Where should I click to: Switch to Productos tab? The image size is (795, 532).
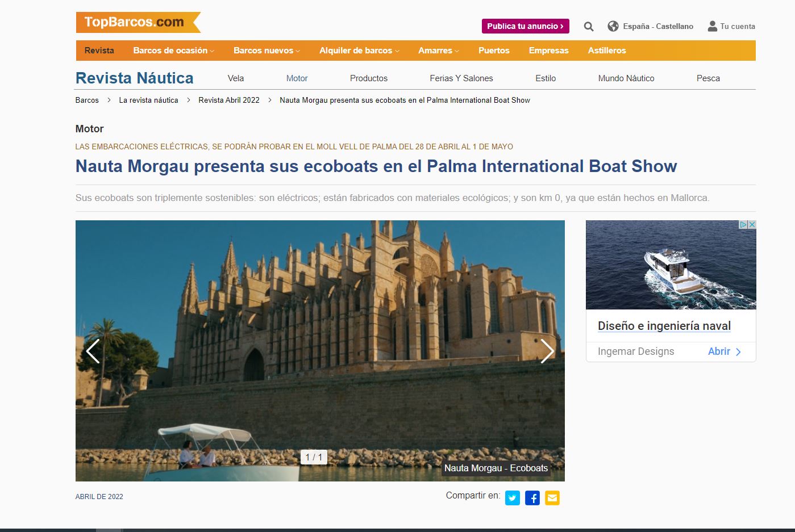pos(369,78)
